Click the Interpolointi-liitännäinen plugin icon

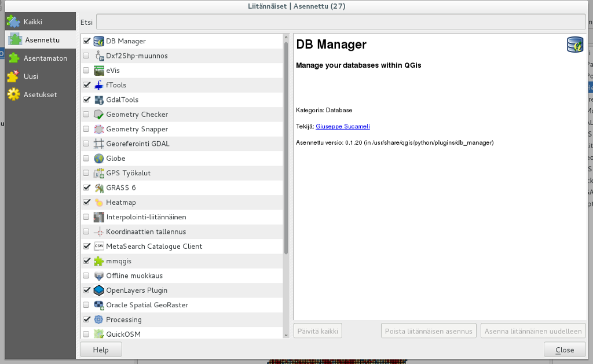99,217
